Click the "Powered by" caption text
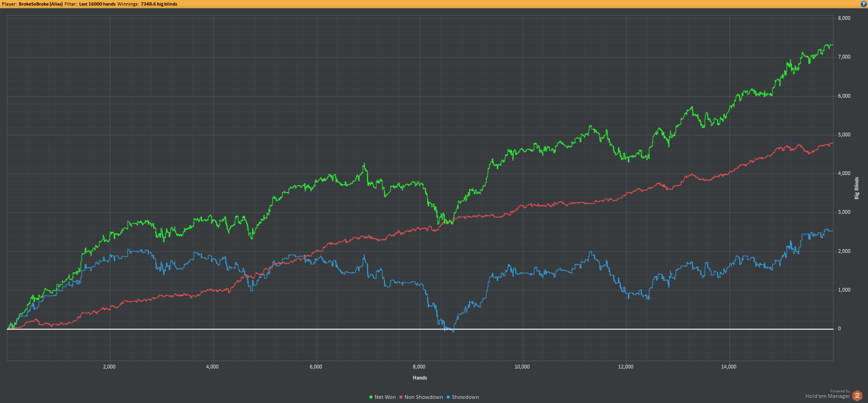 (840, 391)
